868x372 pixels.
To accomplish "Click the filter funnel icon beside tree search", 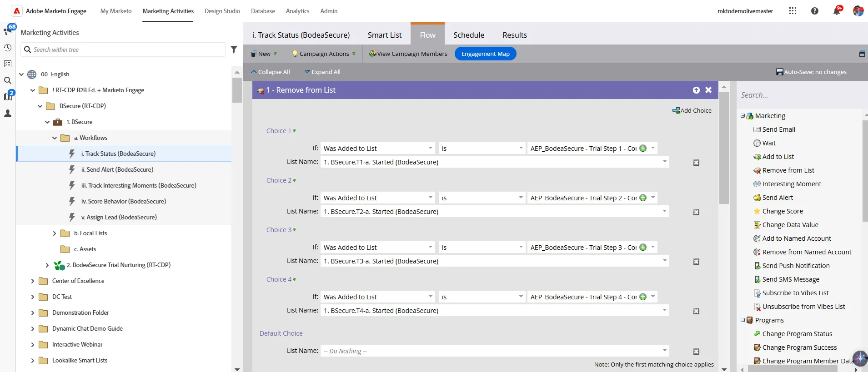I will click(234, 50).
